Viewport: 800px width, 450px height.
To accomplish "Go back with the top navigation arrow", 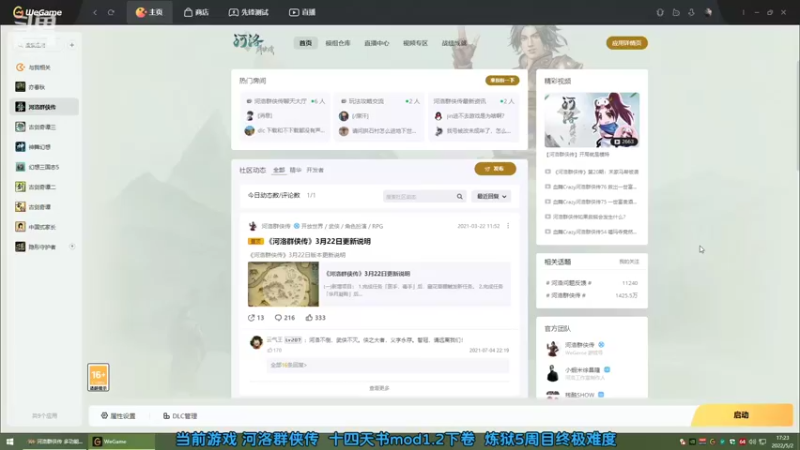I will click(95, 12).
